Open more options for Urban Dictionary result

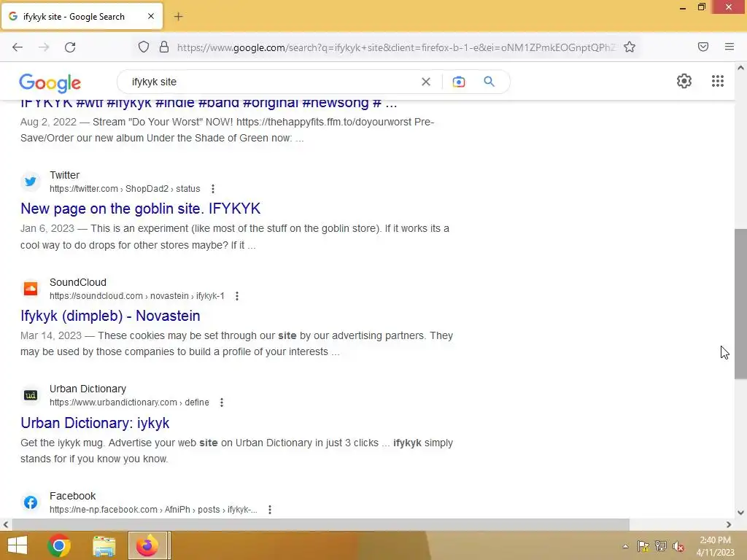[x=222, y=402]
